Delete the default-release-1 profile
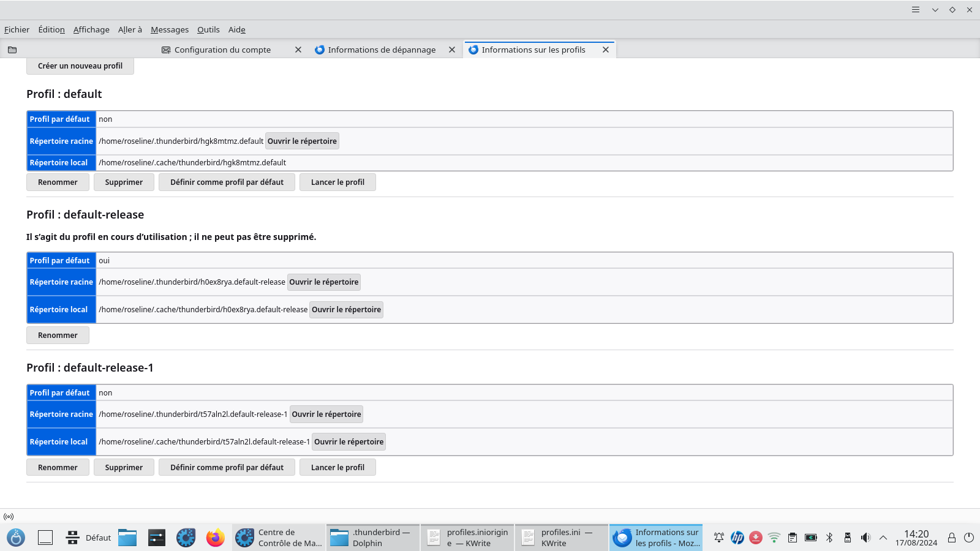This screenshot has height=551, width=980. 124,468
